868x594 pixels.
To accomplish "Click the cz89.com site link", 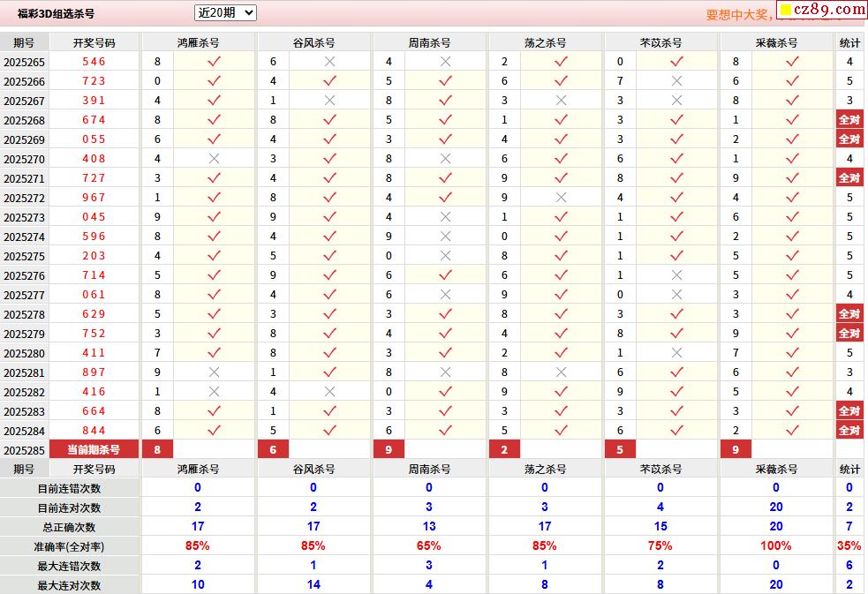I will tap(822, 9).
